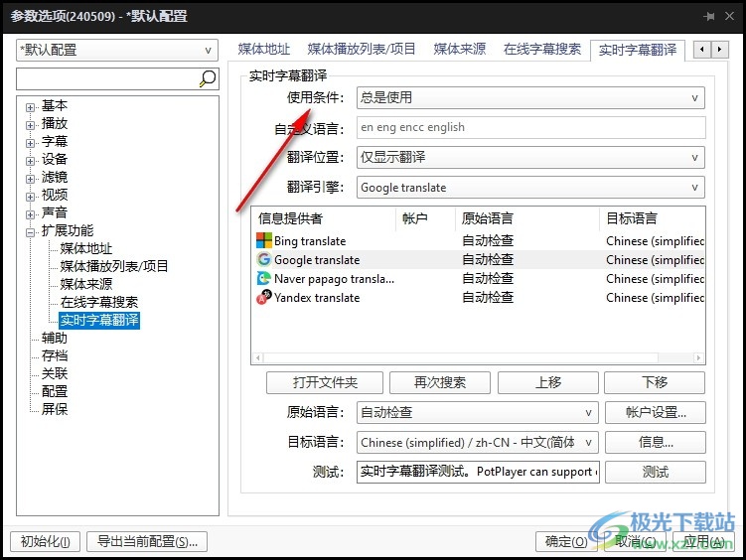Click the 打开文件夹 button
The height and width of the screenshot is (560, 746).
[x=325, y=382]
